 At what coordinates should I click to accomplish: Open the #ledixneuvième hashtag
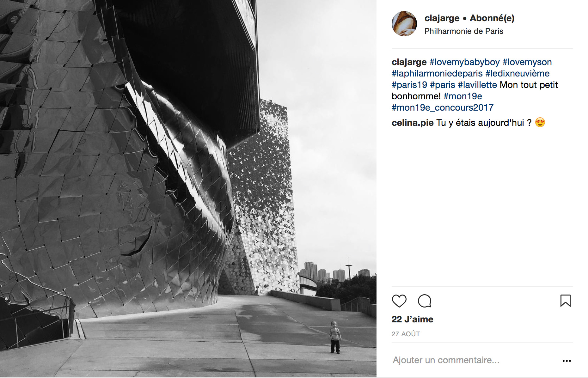[518, 74]
